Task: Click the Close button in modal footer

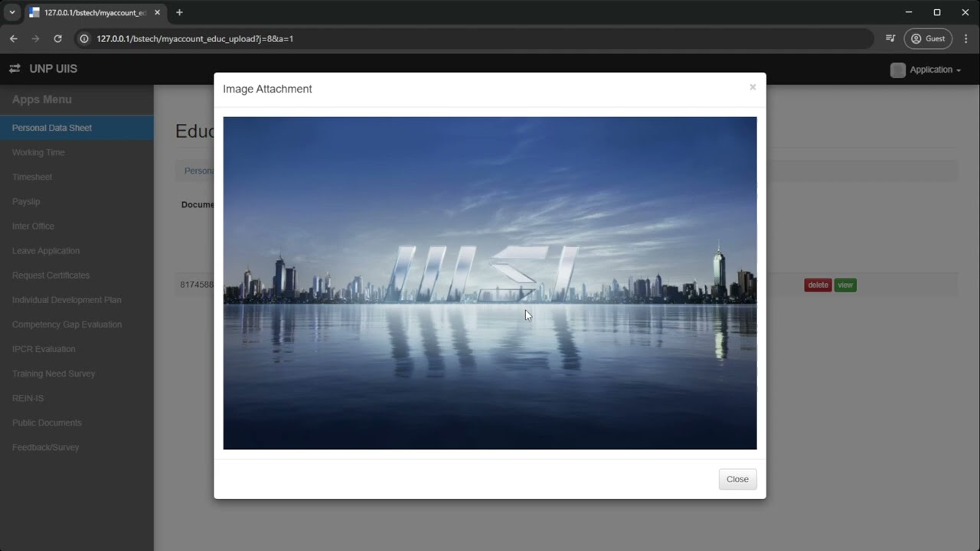Action: tap(737, 479)
